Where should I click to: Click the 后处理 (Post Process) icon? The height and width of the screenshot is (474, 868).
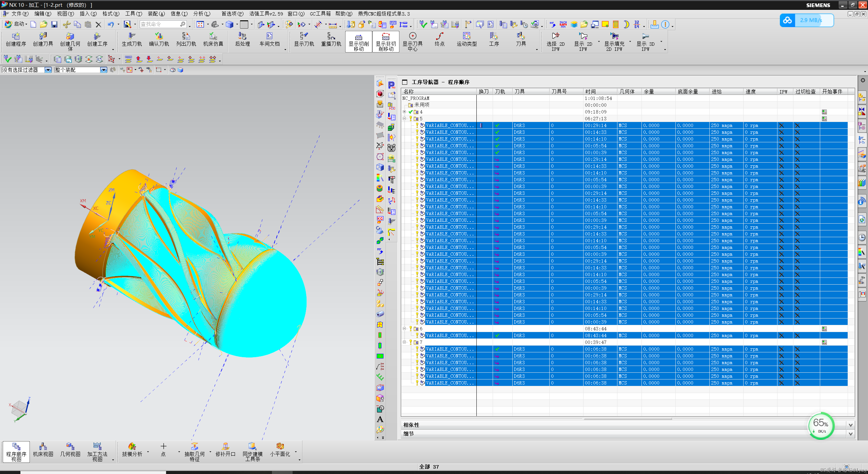coord(242,40)
